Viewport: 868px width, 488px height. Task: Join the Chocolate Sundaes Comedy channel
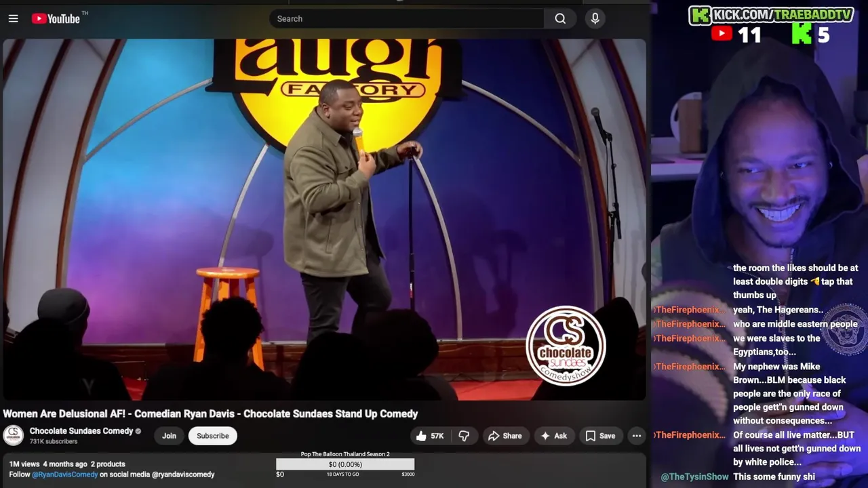[x=169, y=436]
